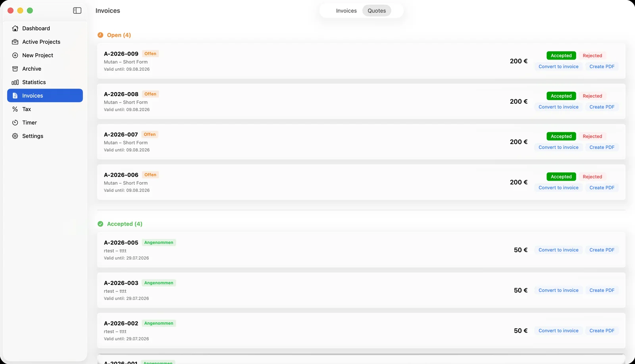
Task: Click the Accepted (4) section heading
Action: point(125,224)
